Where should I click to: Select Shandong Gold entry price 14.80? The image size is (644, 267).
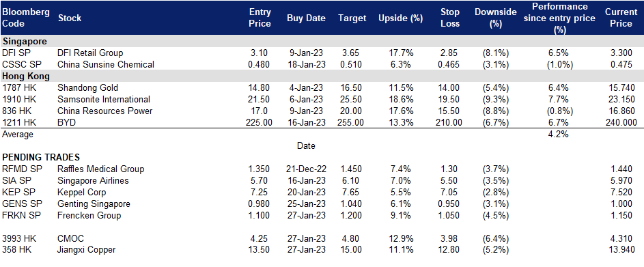click(260, 87)
